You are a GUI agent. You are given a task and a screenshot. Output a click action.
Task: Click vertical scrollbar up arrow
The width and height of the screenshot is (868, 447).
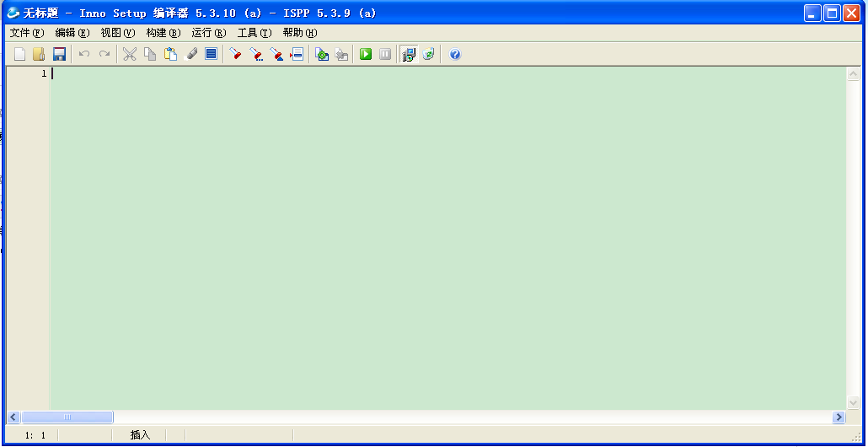[853, 74]
